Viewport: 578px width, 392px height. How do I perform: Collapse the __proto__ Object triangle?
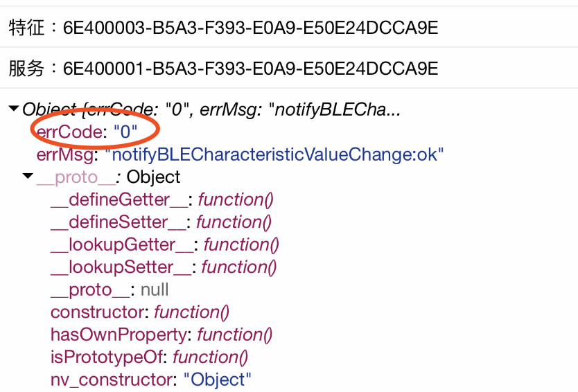pyautogui.click(x=28, y=177)
